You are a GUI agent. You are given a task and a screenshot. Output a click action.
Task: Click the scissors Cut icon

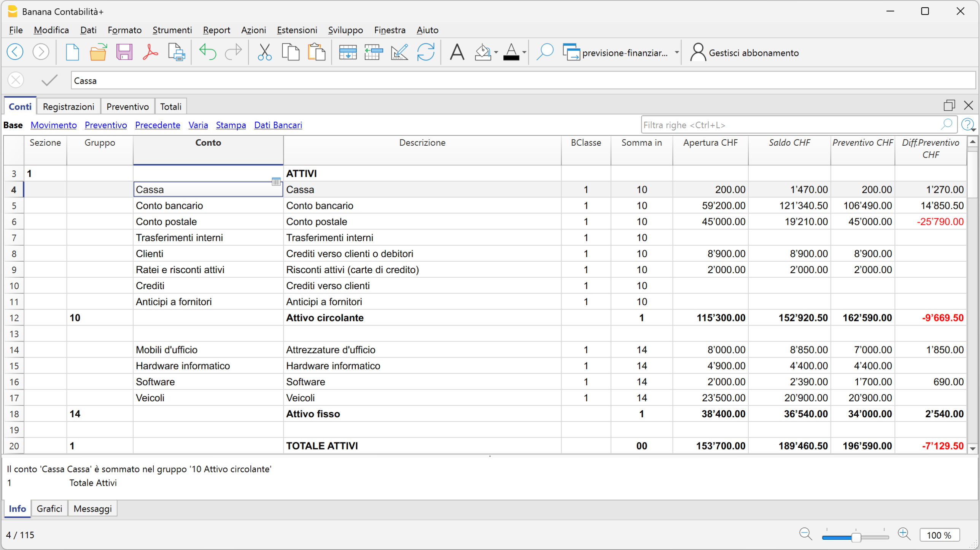264,52
